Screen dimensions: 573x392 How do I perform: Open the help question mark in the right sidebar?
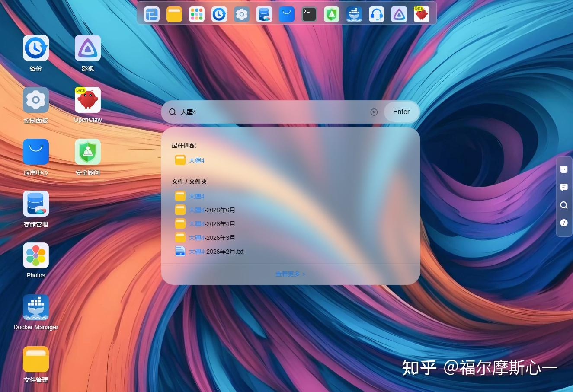(564, 223)
